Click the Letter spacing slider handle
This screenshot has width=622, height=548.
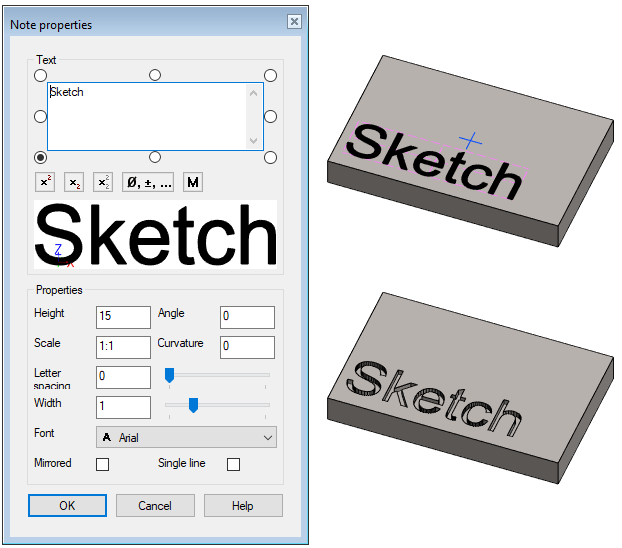click(x=169, y=375)
